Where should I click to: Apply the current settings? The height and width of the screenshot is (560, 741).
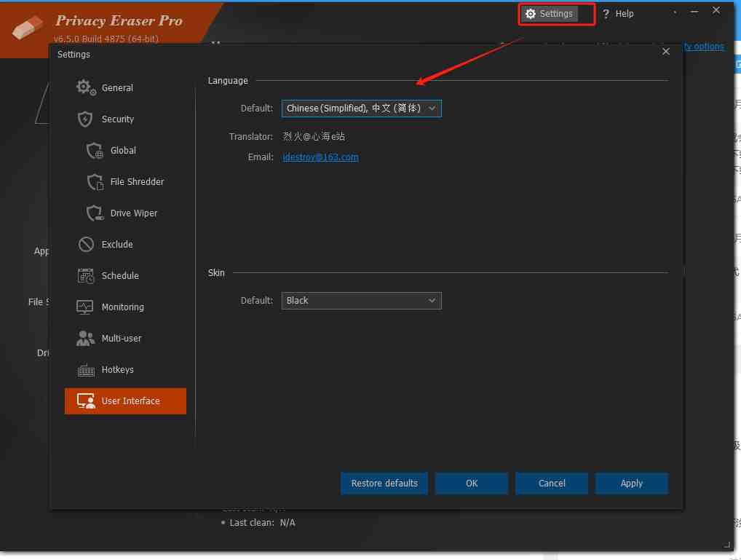[631, 483]
